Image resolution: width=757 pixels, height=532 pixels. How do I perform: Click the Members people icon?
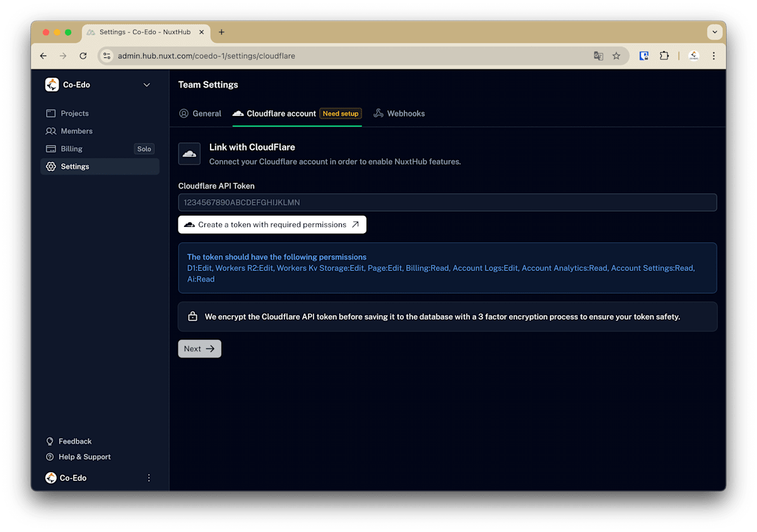coord(50,131)
